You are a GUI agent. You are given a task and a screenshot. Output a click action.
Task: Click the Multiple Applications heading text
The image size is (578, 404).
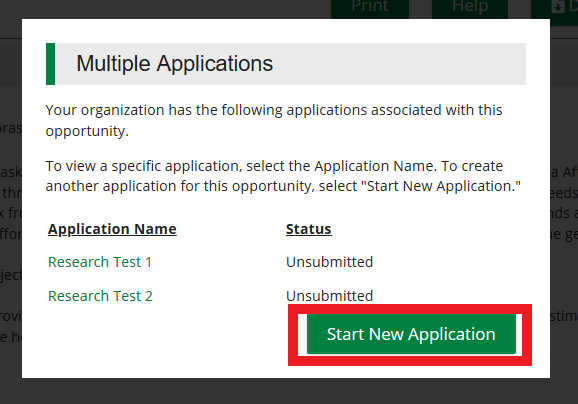(174, 64)
